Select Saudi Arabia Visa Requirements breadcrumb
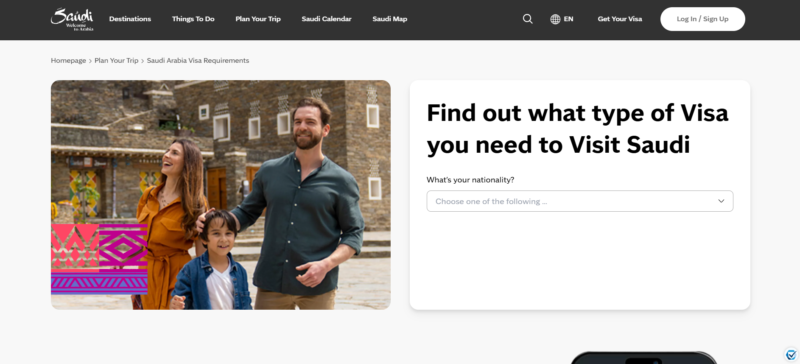Screen dimensions: 800x364 pos(198,60)
